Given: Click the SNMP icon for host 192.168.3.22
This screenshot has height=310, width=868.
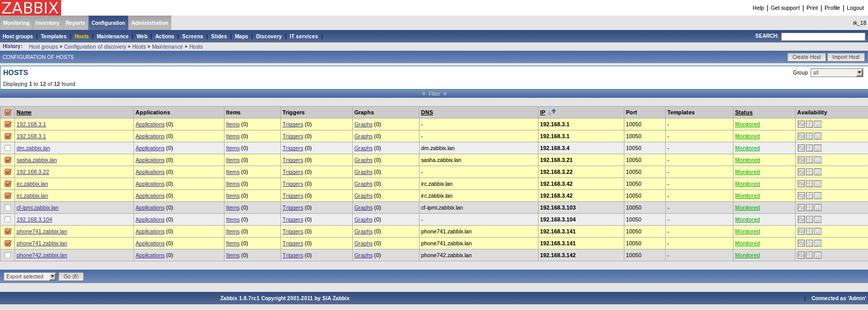Looking at the screenshot, I should point(810,172).
